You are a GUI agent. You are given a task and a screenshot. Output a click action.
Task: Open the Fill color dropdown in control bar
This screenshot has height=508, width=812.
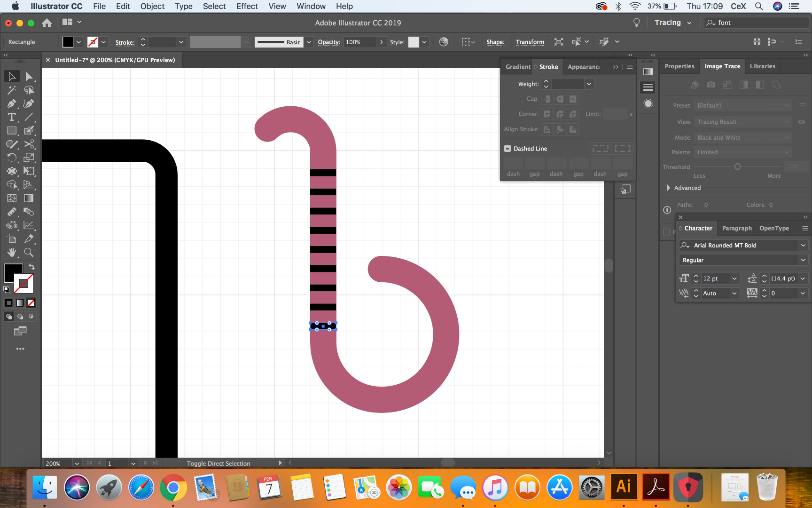point(78,42)
